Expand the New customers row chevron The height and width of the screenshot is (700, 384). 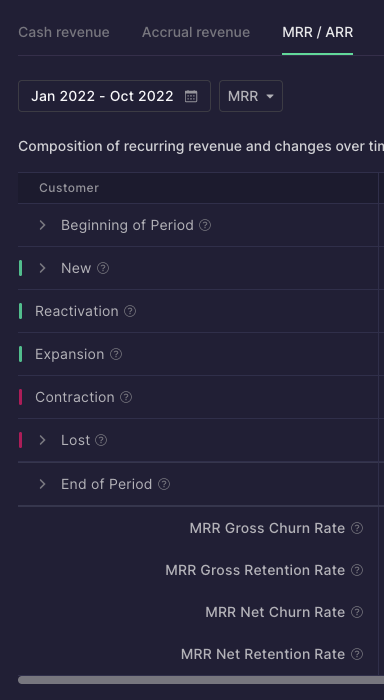tap(42, 268)
